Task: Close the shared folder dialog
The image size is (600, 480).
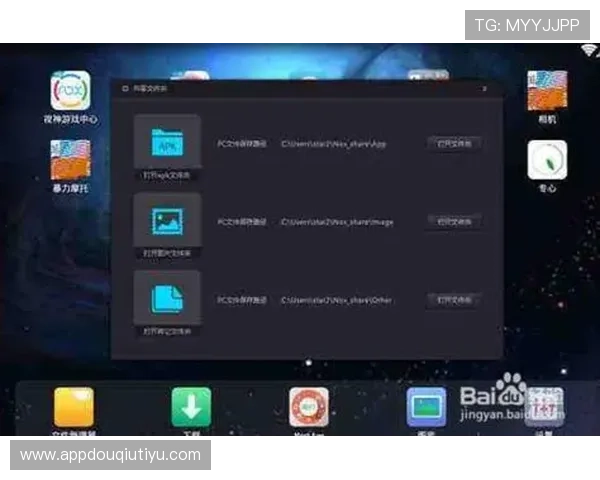Action: [x=484, y=89]
